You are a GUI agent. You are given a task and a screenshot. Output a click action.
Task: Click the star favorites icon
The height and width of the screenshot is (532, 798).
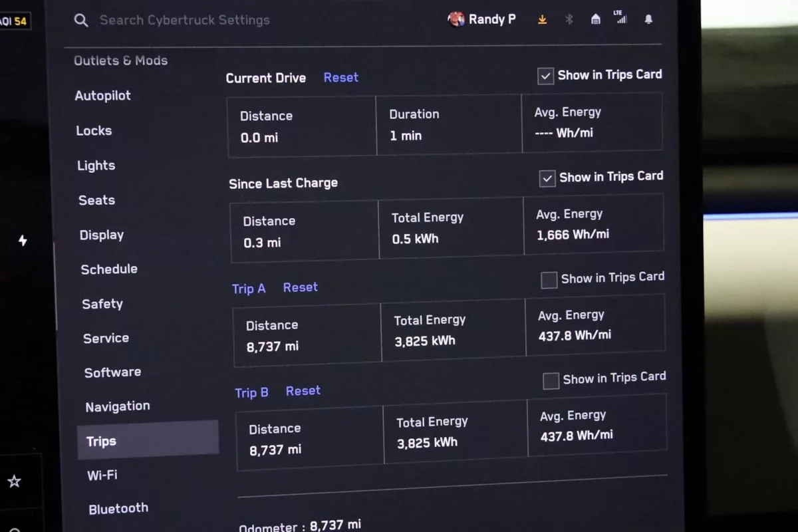[x=14, y=481]
